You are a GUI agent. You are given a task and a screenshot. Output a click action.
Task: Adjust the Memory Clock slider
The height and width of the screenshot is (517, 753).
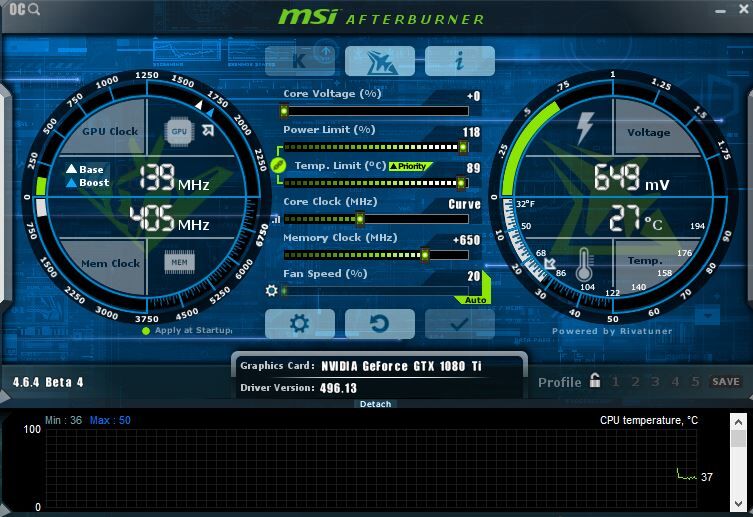pyautogui.click(x=376, y=255)
